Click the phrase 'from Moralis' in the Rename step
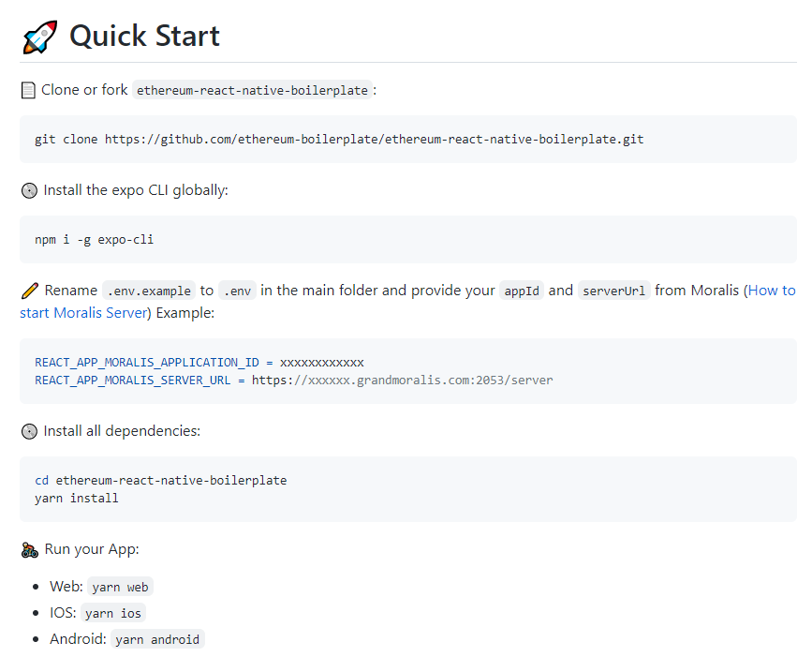Image resolution: width=812 pixels, height=657 pixels. tap(697, 291)
